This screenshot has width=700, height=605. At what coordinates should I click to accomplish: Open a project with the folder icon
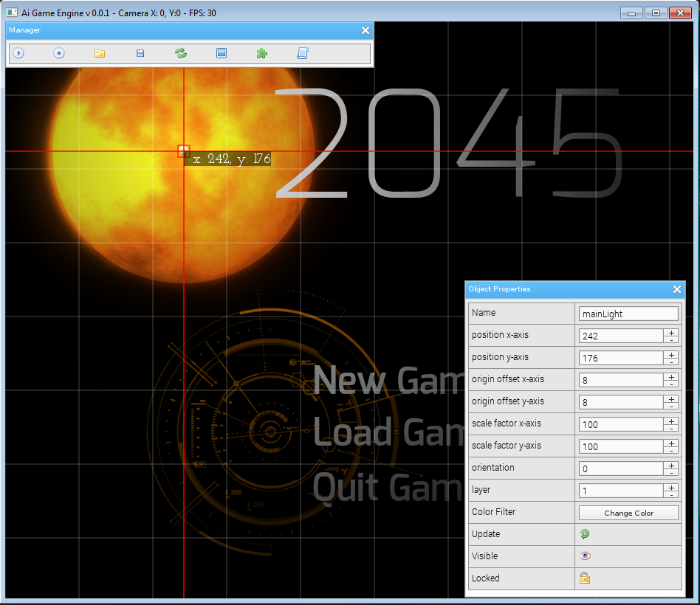coord(100,53)
